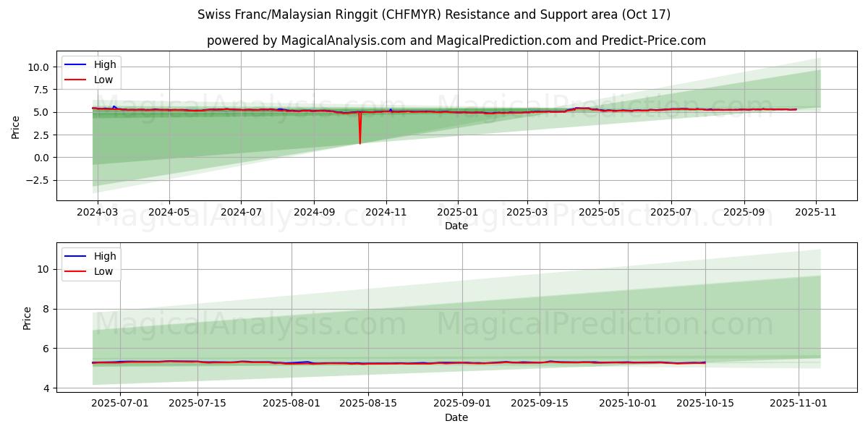This screenshot has height=434, width=868.
Task: Click the 10.0 price tick on top chart
Action: click(38, 67)
